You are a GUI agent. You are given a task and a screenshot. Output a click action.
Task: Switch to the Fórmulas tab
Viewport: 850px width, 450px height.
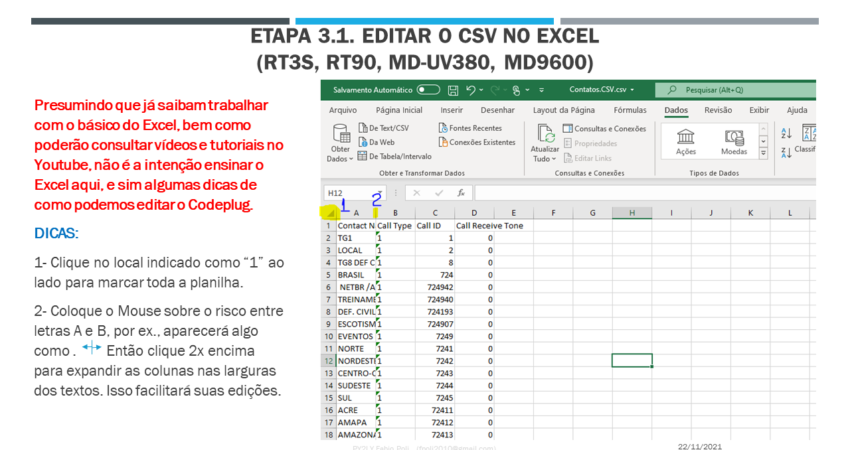[x=630, y=110]
